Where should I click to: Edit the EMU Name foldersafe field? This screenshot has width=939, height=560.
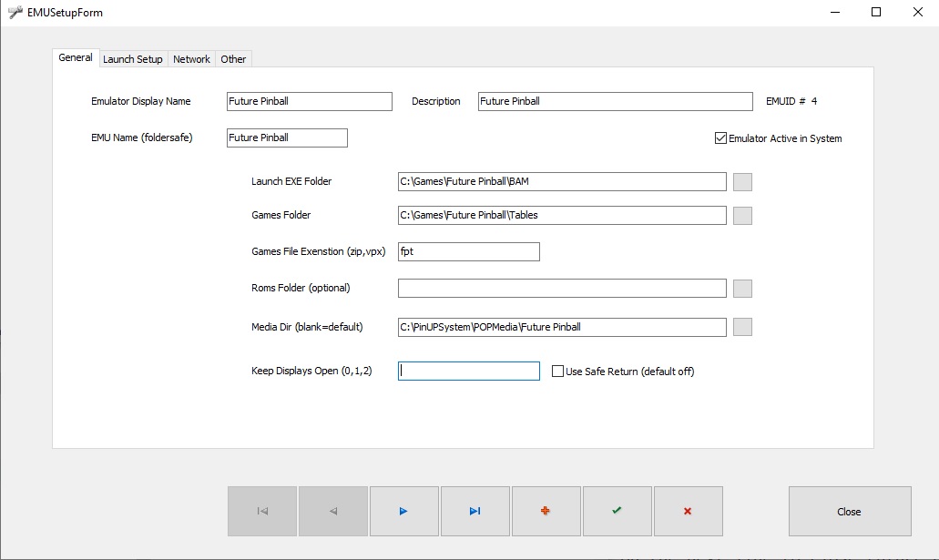(287, 137)
